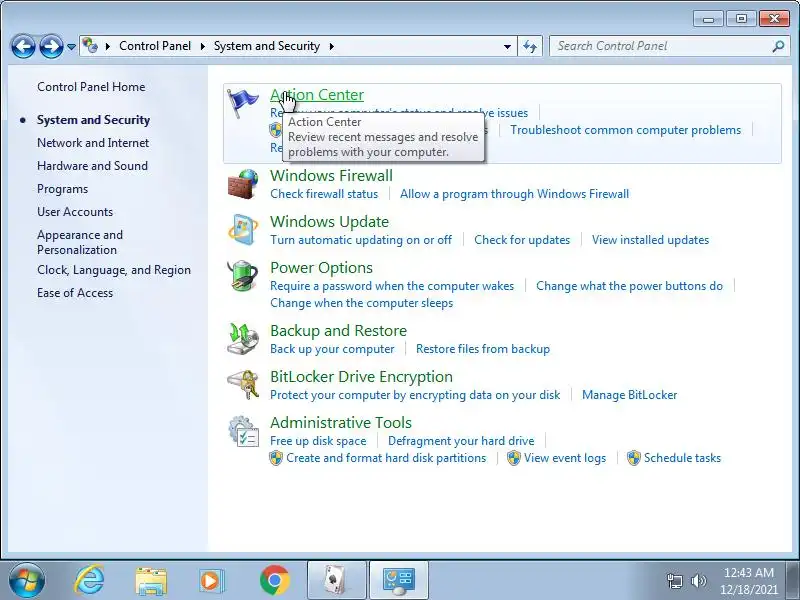The height and width of the screenshot is (600, 800).
Task: Click Check firewall status
Action: 324,194
